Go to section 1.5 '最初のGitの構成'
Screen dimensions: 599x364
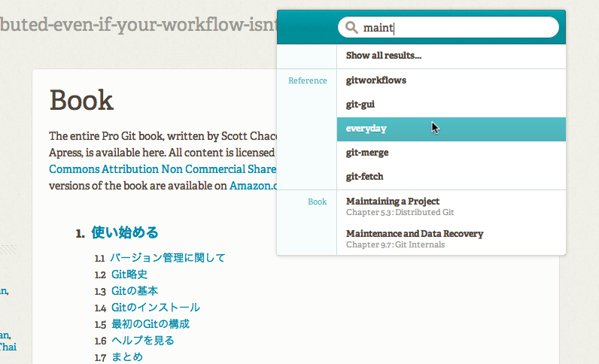[x=151, y=324]
